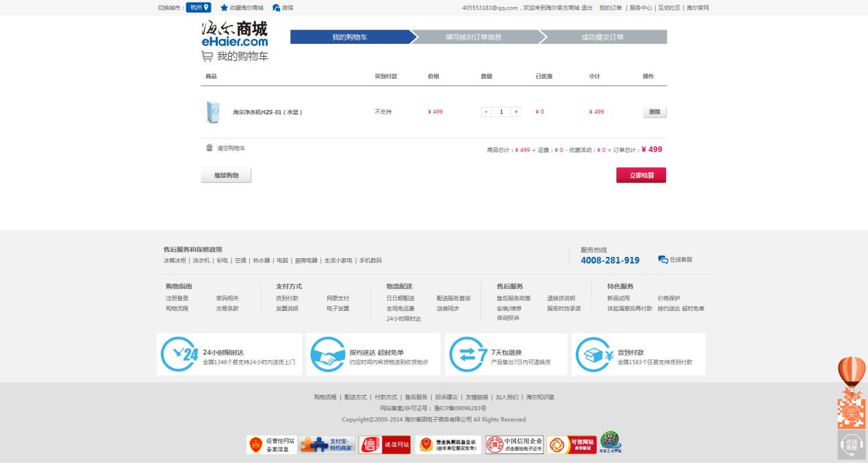Click the 经营性网站备案信息 badge

point(272,445)
